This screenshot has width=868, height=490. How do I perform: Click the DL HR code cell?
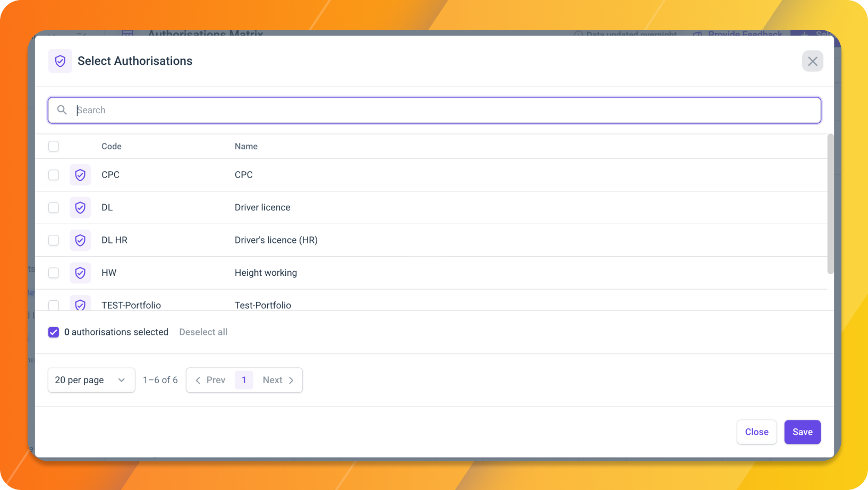(114, 240)
